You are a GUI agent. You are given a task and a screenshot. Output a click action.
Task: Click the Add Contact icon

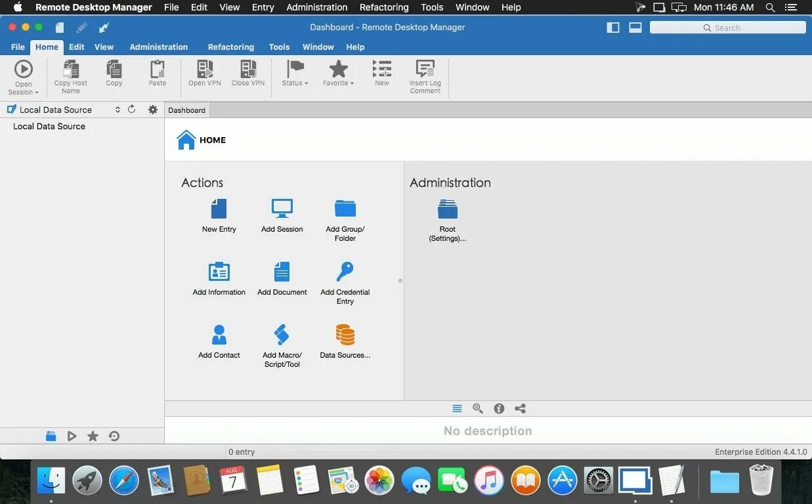click(219, 335)
